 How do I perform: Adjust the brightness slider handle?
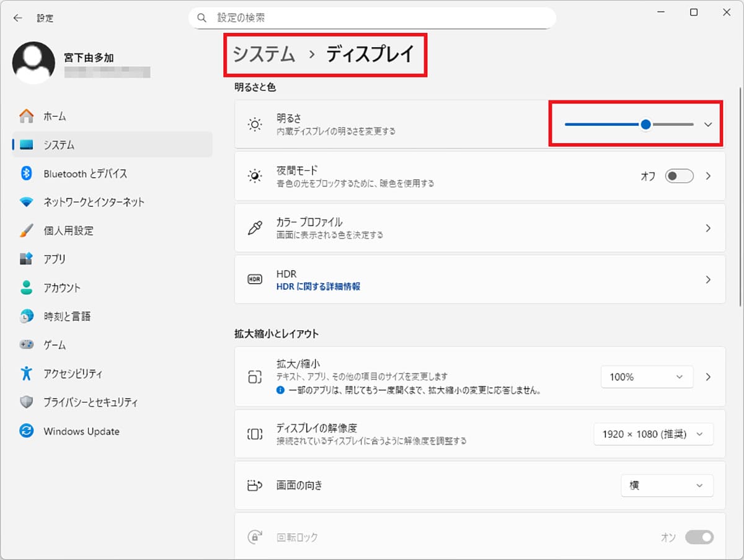point(645,124)
